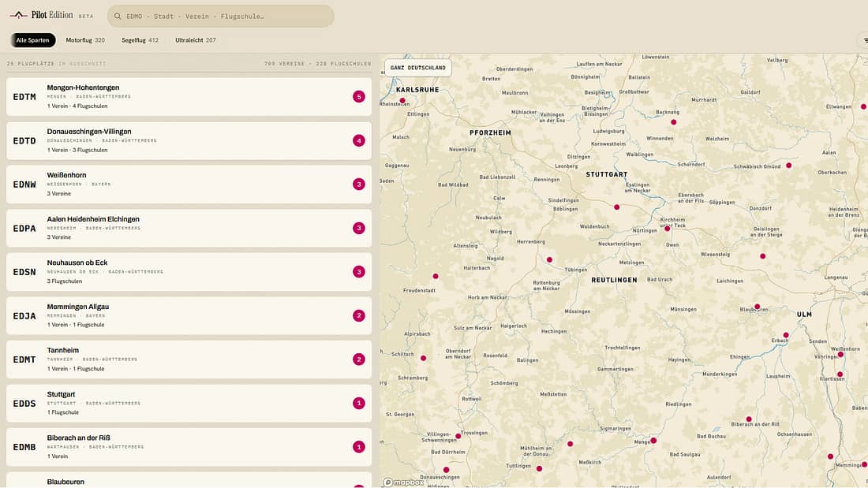Switch to the Segelflug 412 tab

(140, 40)
